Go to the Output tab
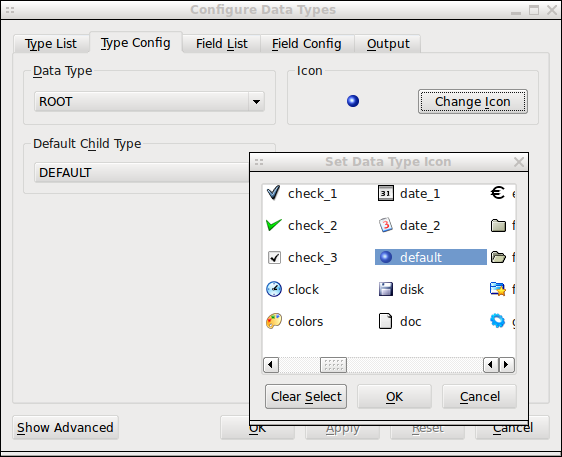The width and height of the screenshot is (562, 457). (388, 44)
